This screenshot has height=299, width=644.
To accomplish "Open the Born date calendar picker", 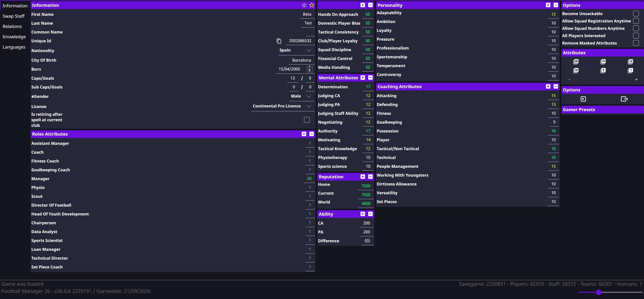I will 309,69.
